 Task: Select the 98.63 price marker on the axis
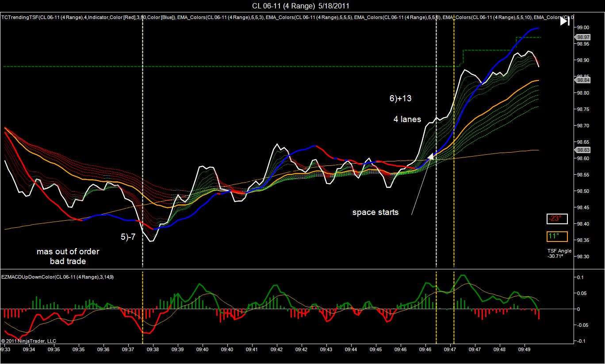[583, 150]
